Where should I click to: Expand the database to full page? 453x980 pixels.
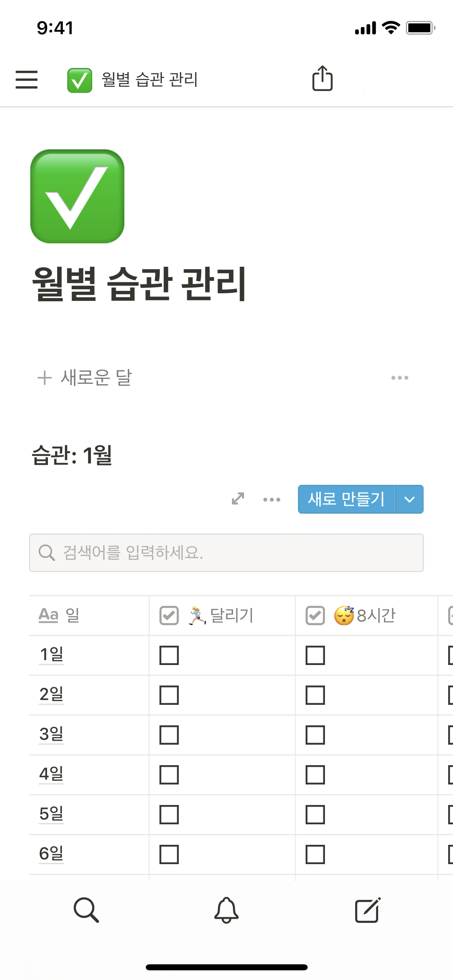(x=238, y=499)
